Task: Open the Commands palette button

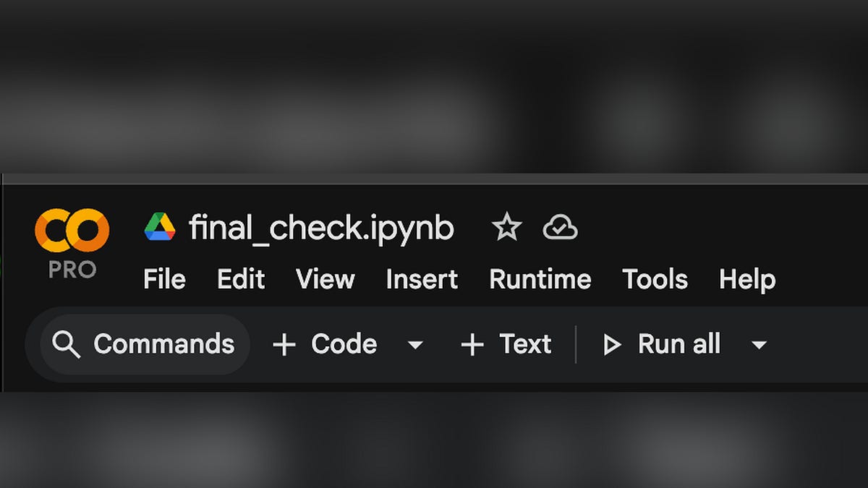Action: [145, 345]
